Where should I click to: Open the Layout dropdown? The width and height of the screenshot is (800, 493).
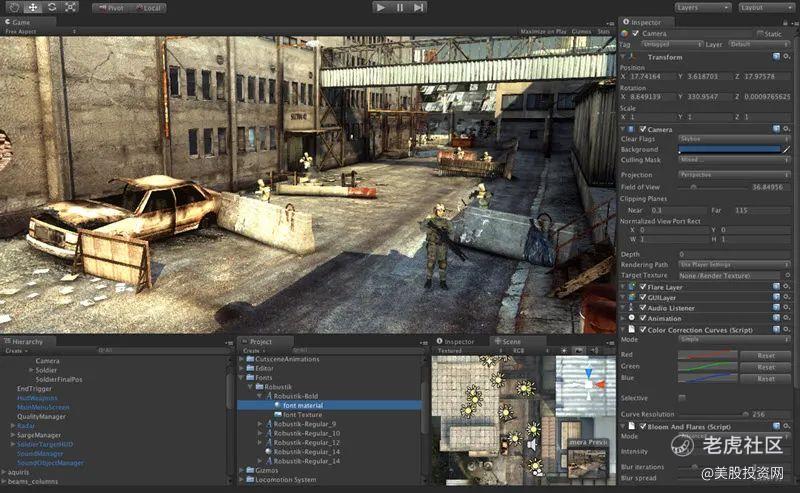766,8
